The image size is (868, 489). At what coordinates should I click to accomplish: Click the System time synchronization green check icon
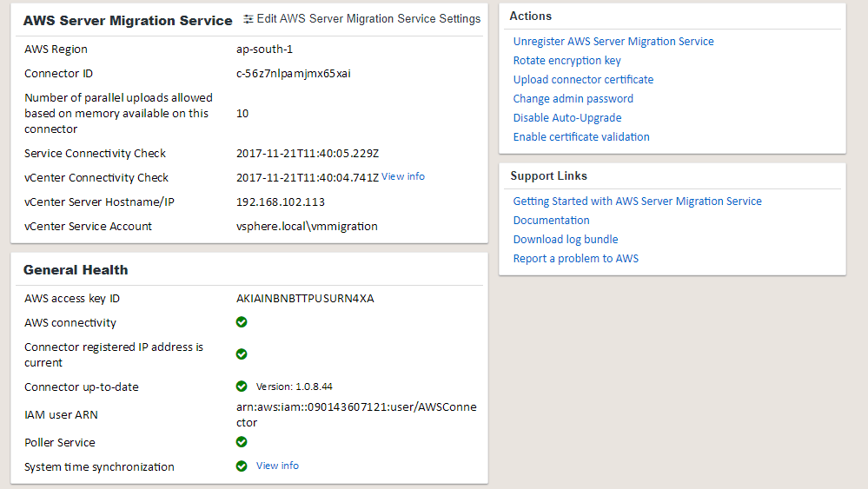point(242,466)
